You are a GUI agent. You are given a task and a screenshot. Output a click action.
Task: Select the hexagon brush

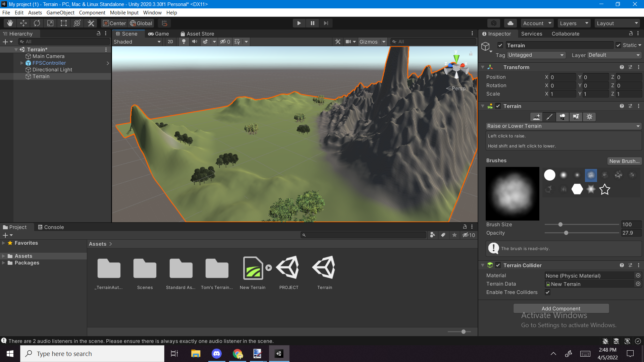point(577,189)
